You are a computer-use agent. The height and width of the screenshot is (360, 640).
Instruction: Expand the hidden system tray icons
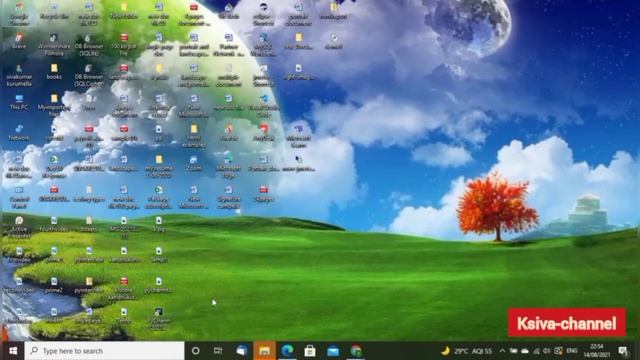[x=502, y=351]
